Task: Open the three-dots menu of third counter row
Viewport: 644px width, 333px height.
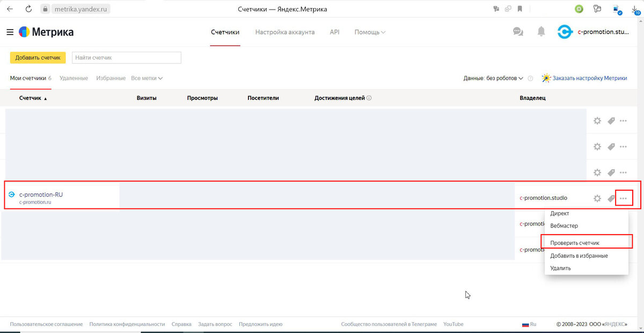Action: 623,172
